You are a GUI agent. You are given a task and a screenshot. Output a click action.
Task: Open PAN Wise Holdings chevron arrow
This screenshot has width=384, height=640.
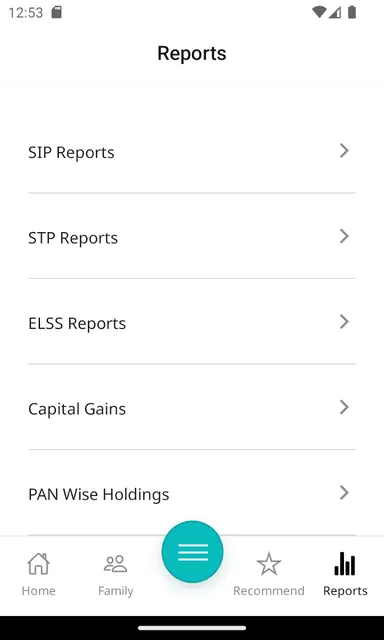click(344, 493)
